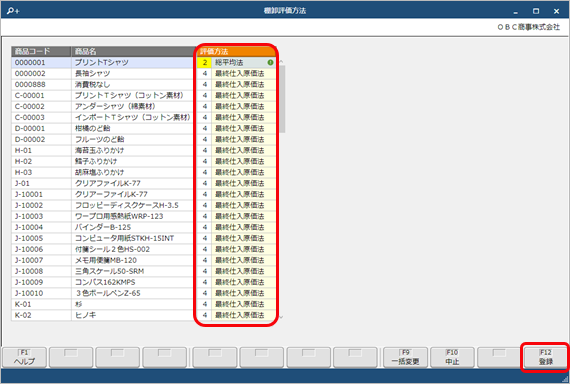Select product code 0000002

(x=30, y=73)
